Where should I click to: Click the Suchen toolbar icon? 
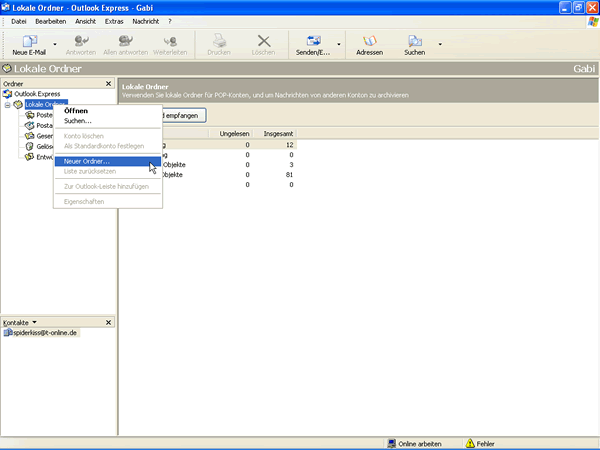(414, 40)
